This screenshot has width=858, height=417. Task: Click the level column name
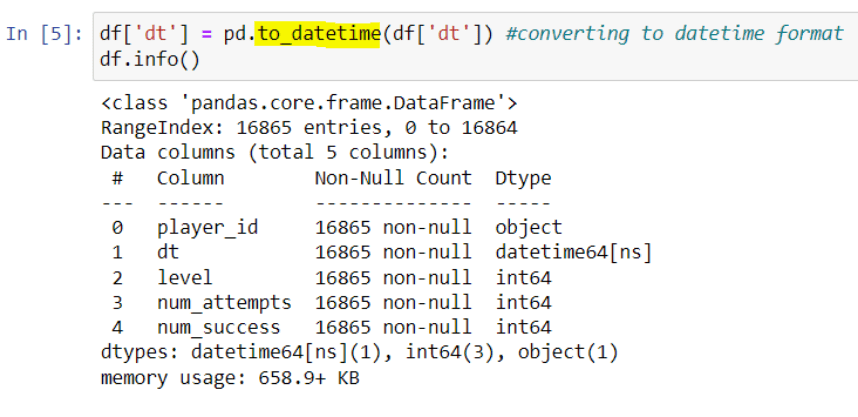(184, 278)
